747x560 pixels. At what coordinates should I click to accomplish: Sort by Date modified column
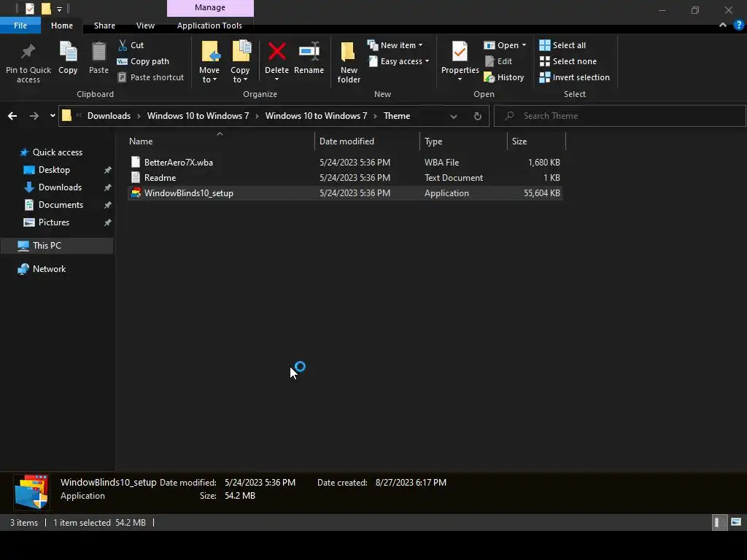[x=367, y=141]
